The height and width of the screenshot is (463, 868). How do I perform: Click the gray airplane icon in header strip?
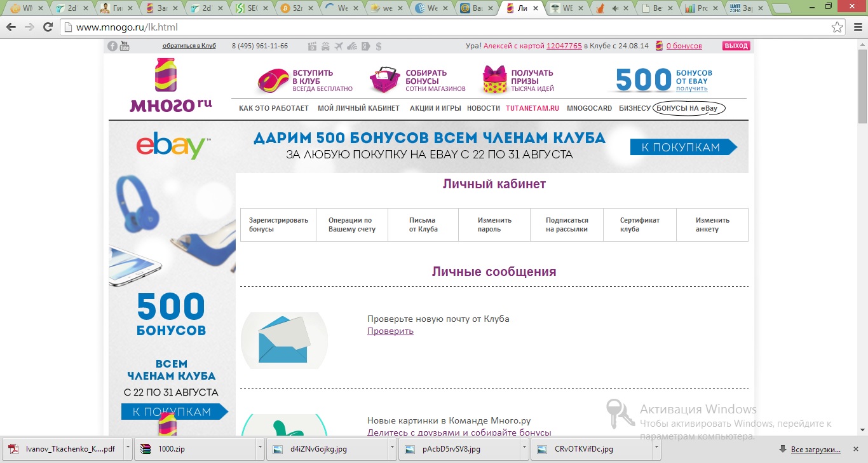339,46
